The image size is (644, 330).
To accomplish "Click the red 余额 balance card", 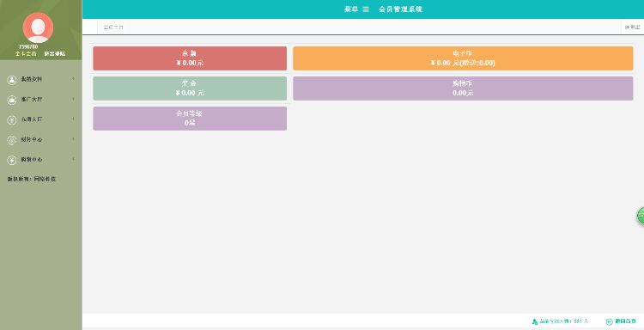I will (x=190, y=58).
